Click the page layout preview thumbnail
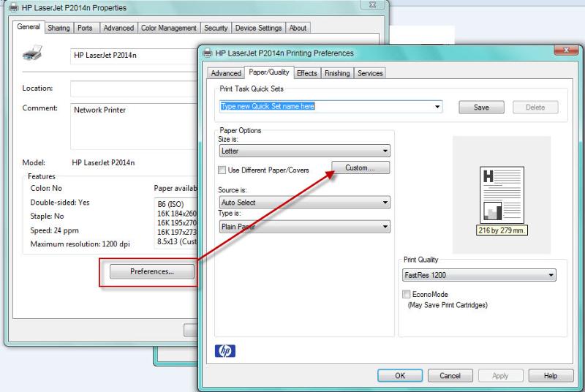Image resolution: width=585 pixels, height=392 pixels. (502, 195)
